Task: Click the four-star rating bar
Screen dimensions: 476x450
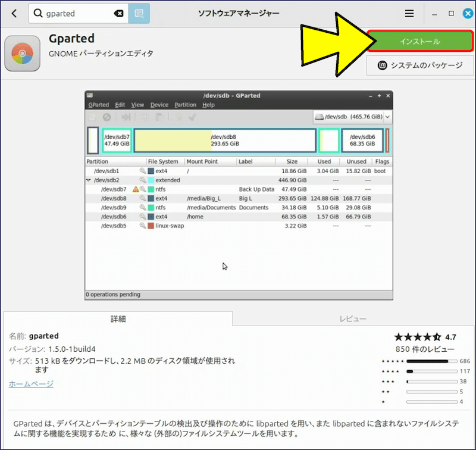Action: coord(431,371)
